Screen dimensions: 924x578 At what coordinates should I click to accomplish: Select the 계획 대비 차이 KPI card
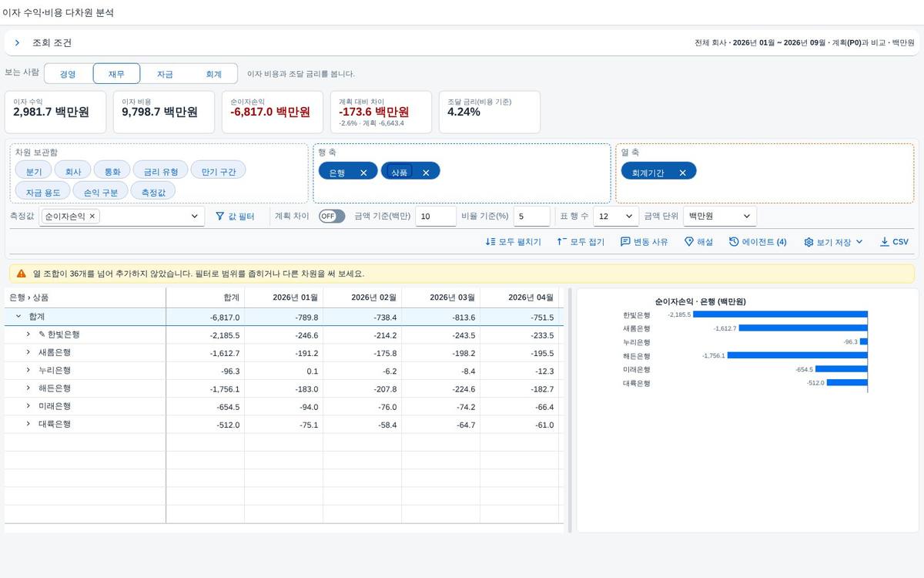point(381,112)
